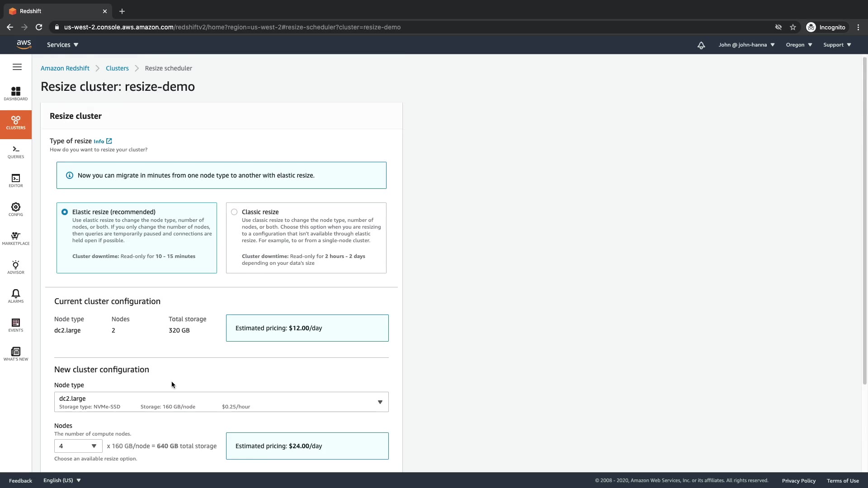The image size is (868, 488).
Task: Toggle the hamburger navigation menu
Action: pos(17,67)
